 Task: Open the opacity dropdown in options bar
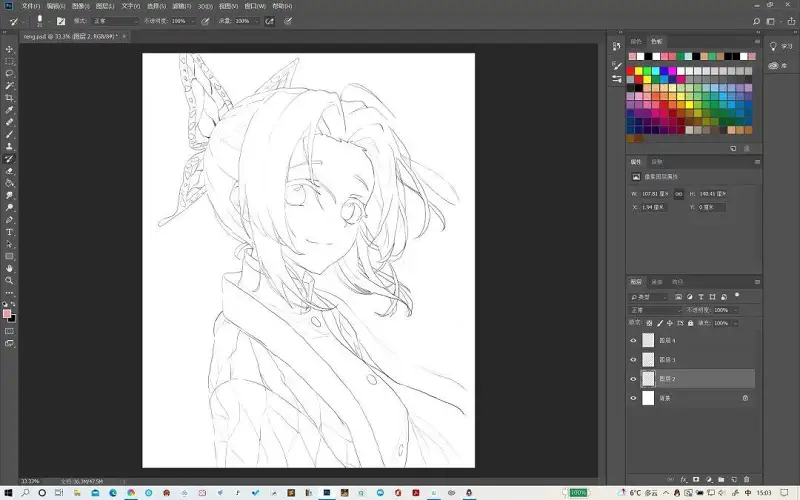(193, 21)
